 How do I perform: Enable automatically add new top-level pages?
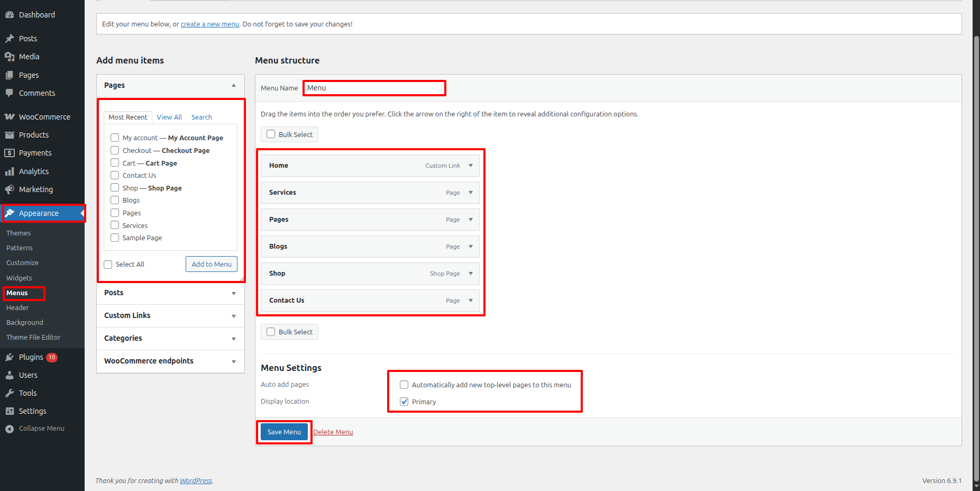[404, 385]
